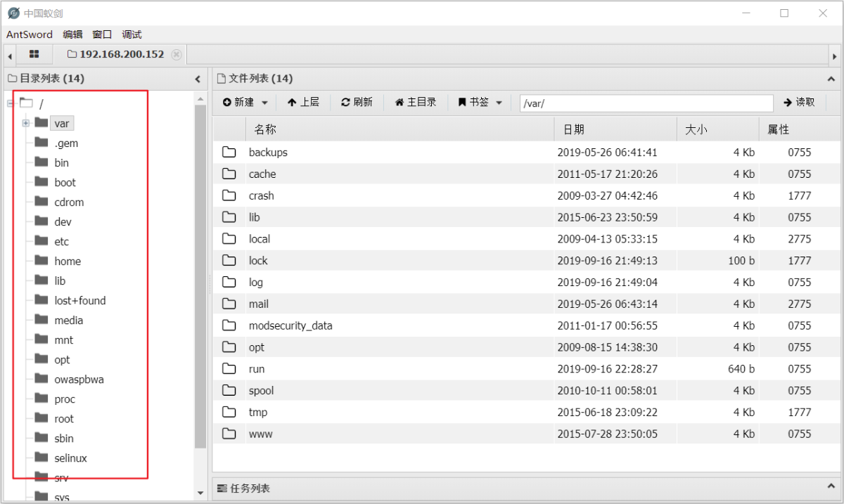Viewport: 844px width, 504px height.
Task: Select the home folder in directory tree
Action: (68, 261)
